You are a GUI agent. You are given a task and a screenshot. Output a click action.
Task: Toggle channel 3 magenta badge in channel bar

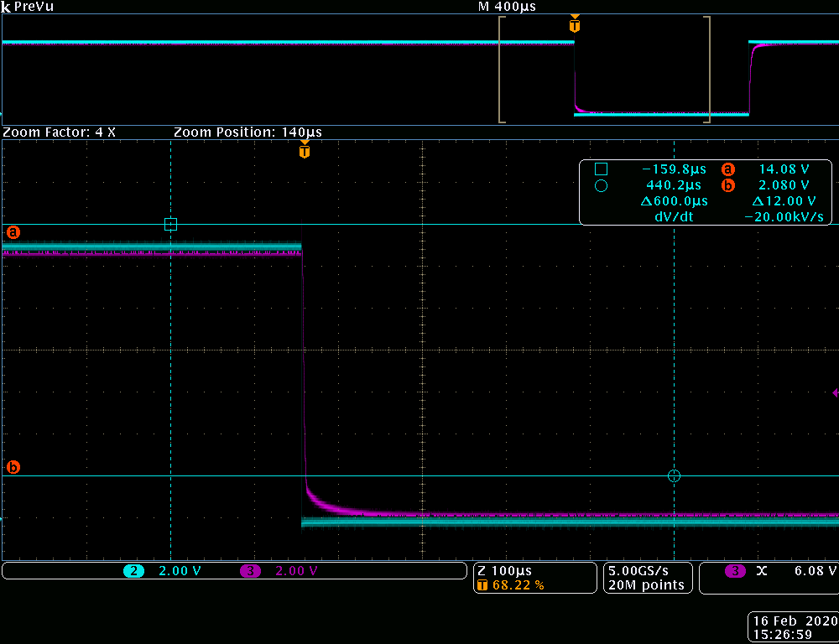coord(250,571)
